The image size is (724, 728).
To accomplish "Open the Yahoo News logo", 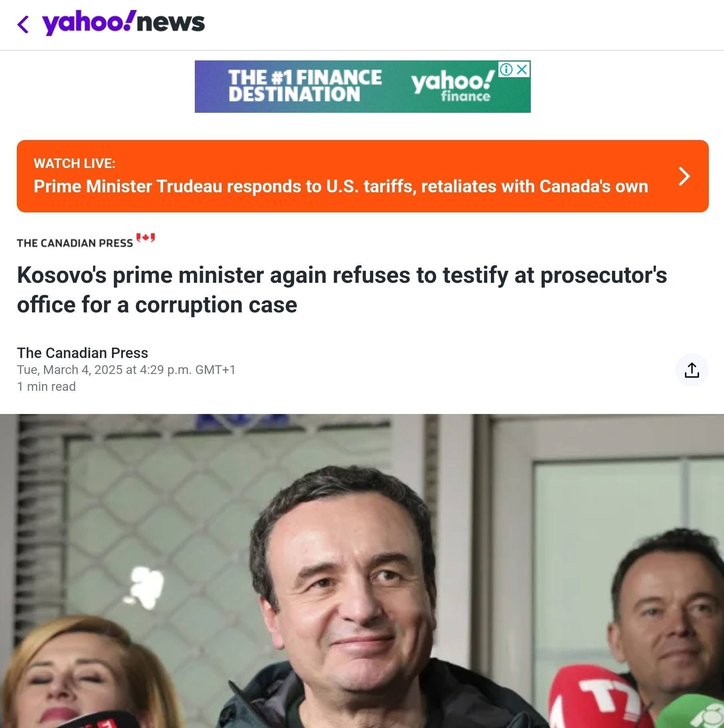I will 124,23.
